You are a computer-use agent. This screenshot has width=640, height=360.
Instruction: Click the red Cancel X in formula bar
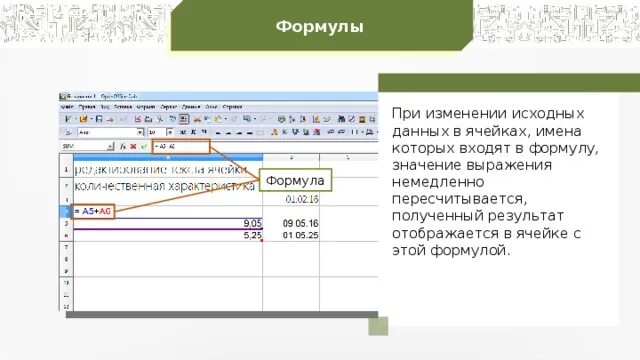(133, 146)
